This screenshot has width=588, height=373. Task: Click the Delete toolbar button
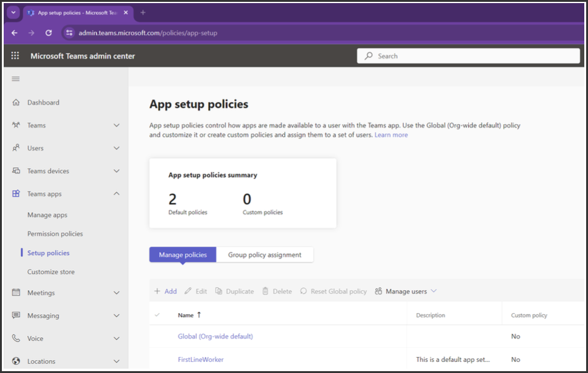pyautogui.click(x=277, y=291)
